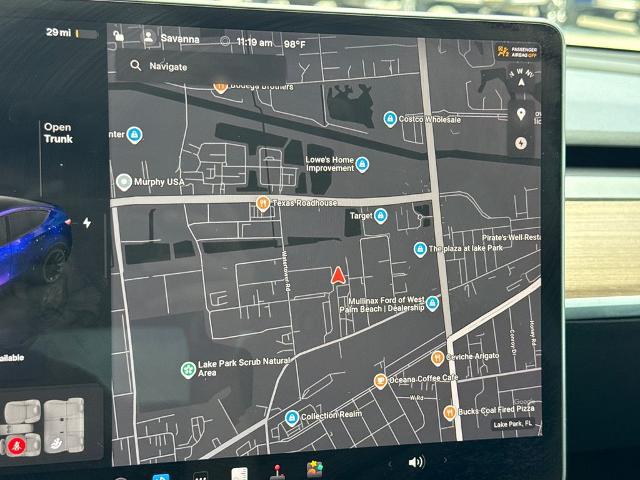Tap the Pirate's Well Restaurant label
The height and width of the screenshot is (480, 640).
pos(511,237)
